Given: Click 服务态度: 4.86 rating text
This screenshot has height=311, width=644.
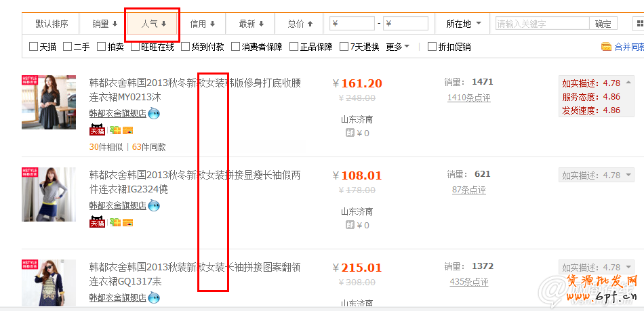Looking at the screenshot, I should pyautogui.click(x=591, y=97).
